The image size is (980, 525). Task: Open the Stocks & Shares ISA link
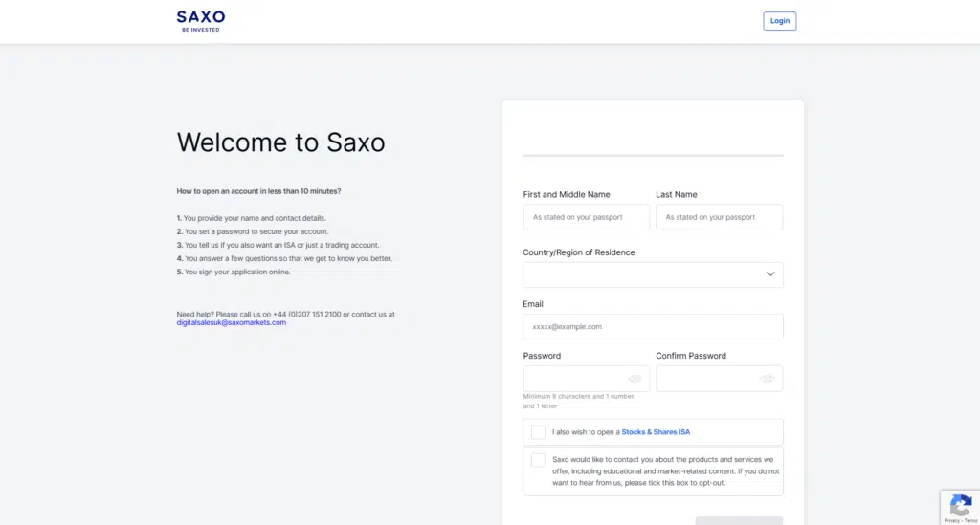pyautogui.click(x=656, y=432)
